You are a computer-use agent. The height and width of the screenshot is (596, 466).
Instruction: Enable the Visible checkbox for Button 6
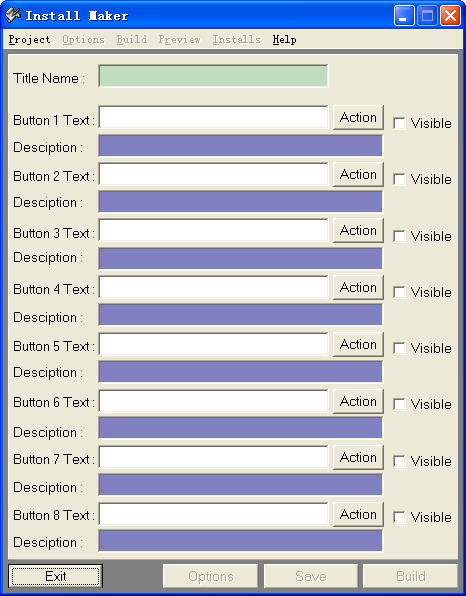(399, 404)
